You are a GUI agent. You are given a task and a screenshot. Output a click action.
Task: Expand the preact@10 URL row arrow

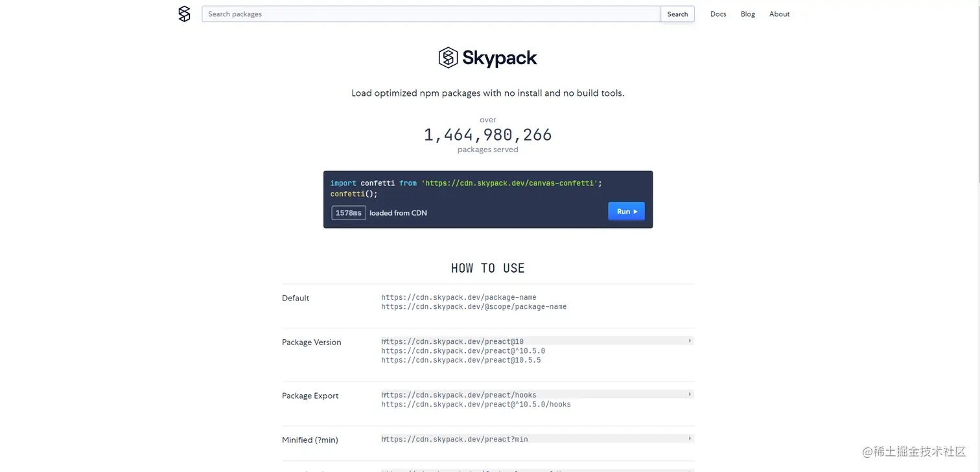click(690, 341)
